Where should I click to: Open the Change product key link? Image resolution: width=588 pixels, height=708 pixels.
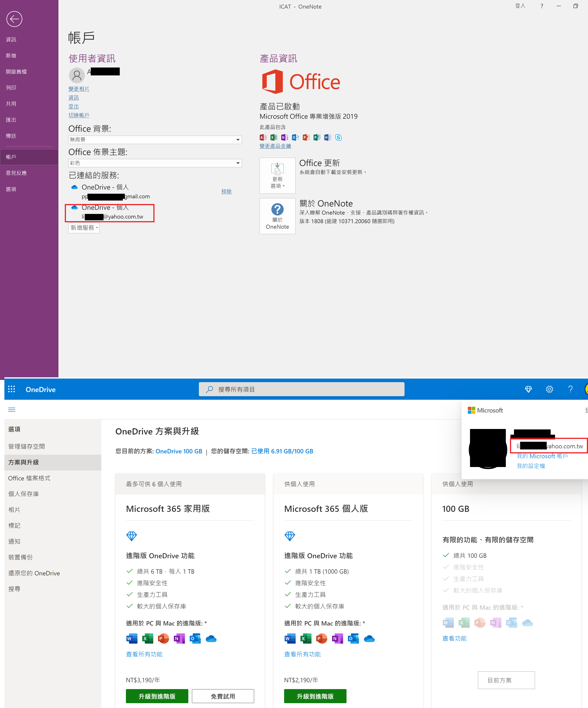(x=275, y=146)
